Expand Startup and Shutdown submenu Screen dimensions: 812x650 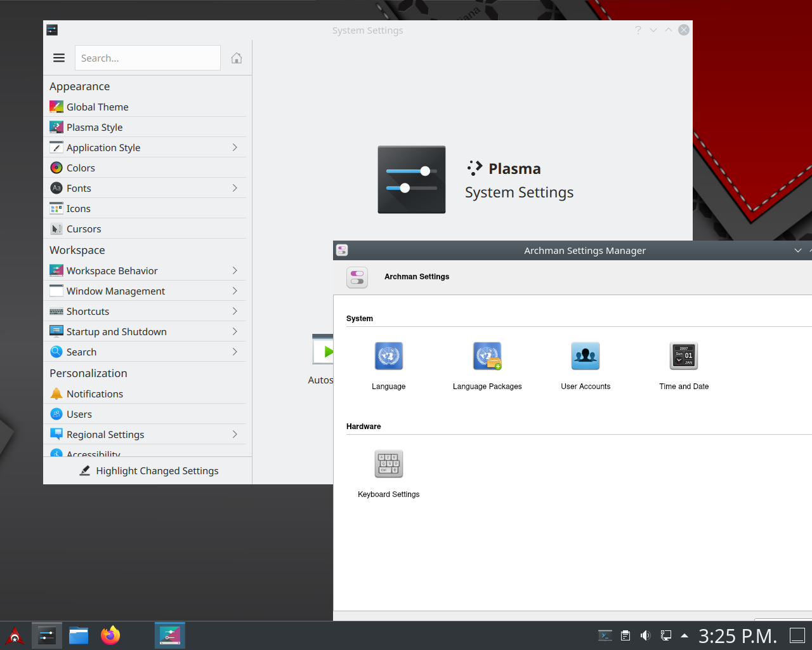pos(235,331)
